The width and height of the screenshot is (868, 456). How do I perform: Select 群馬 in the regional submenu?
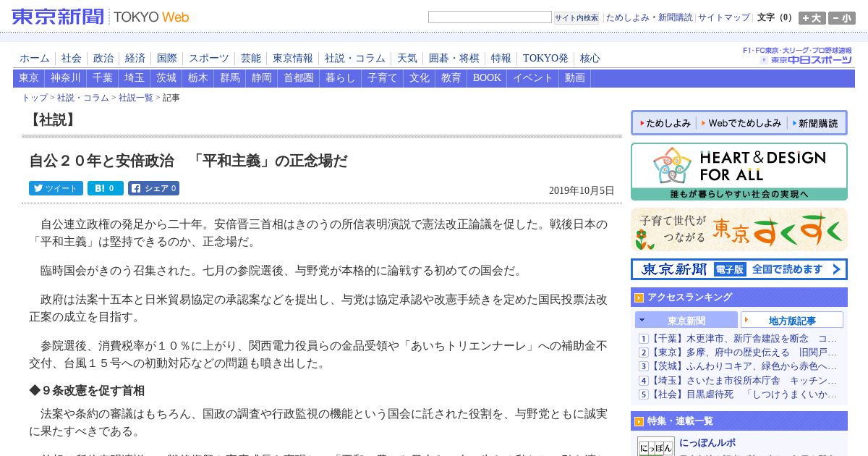pos(230,78)
